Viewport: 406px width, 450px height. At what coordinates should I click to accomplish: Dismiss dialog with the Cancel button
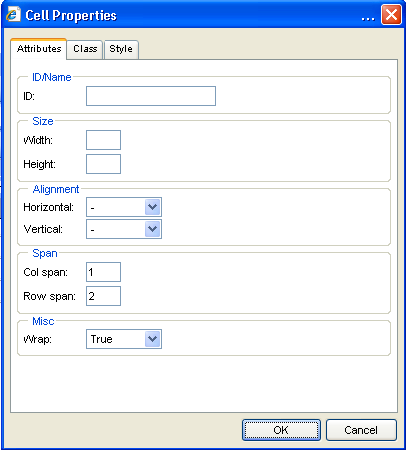coord(361,430)
